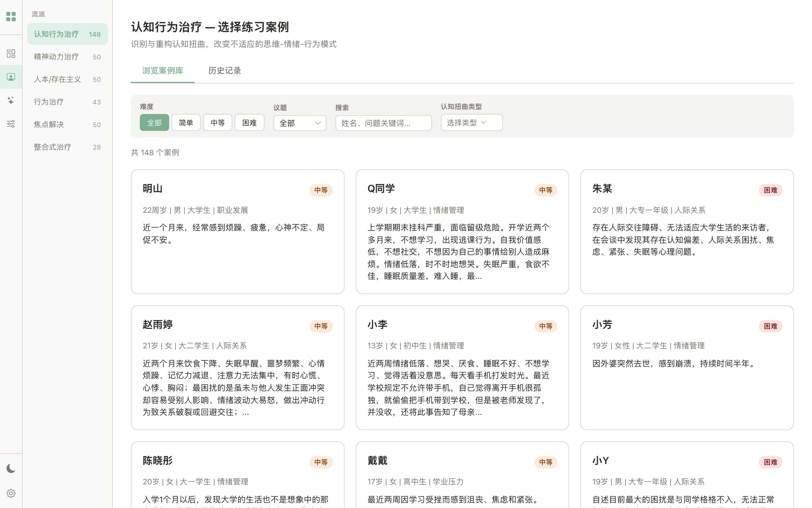812x508 pixels.
Task: Select 人本/存在主义 in the sidebar
Action: coord(67,79)
